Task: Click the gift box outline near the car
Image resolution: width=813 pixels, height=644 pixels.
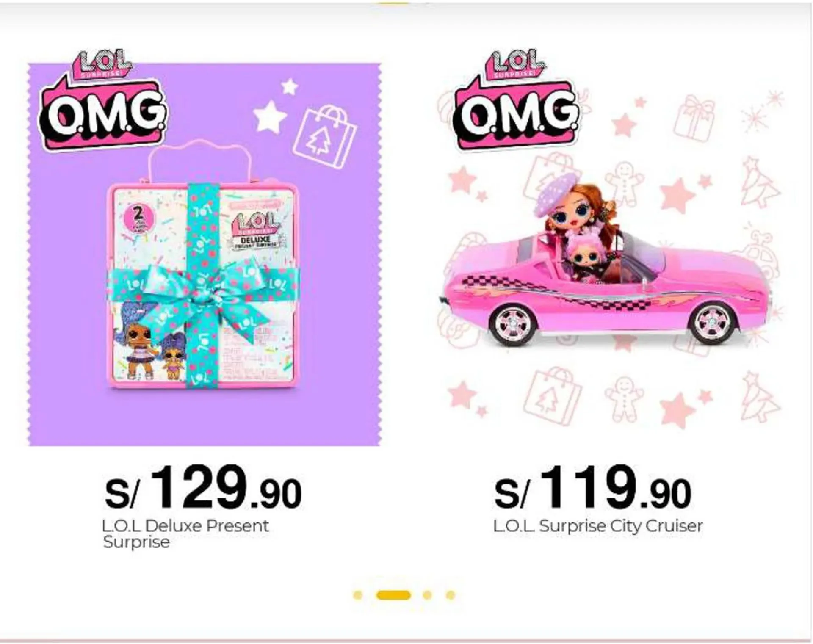Action: 694,117
